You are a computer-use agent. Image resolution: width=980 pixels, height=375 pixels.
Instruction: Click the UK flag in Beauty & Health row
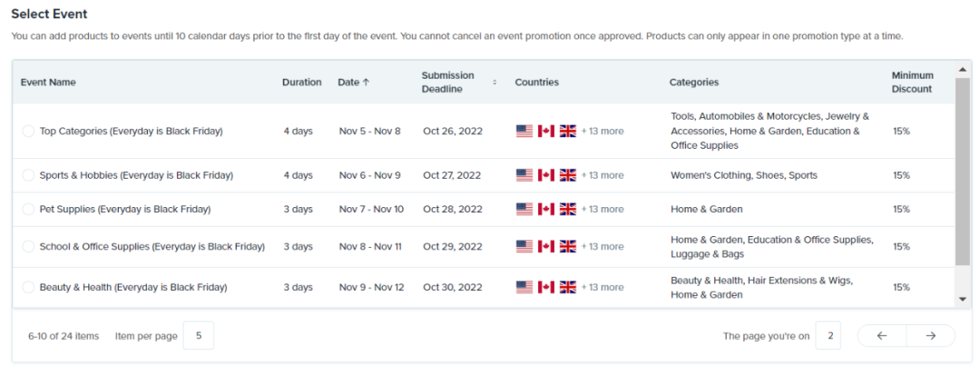coord(568,288)
